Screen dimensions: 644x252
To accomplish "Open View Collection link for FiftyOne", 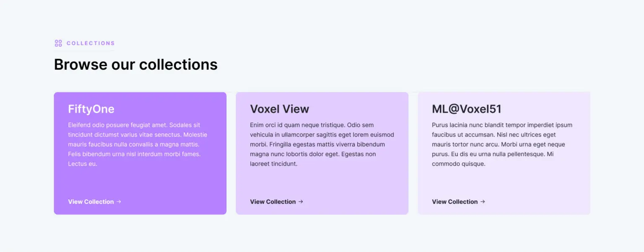I will pos(95,202).
